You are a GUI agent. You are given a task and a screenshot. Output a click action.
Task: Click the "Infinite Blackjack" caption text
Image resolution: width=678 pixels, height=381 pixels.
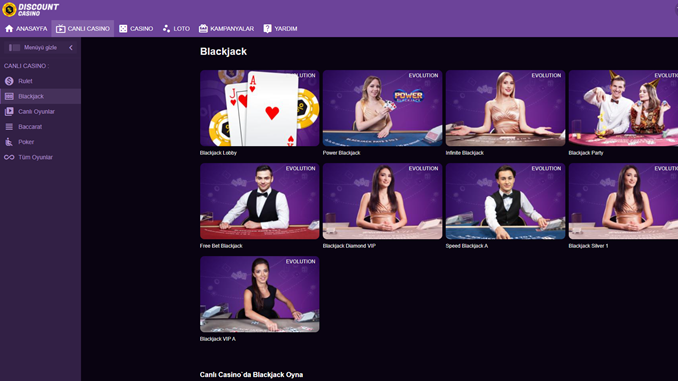click(464, 153)
